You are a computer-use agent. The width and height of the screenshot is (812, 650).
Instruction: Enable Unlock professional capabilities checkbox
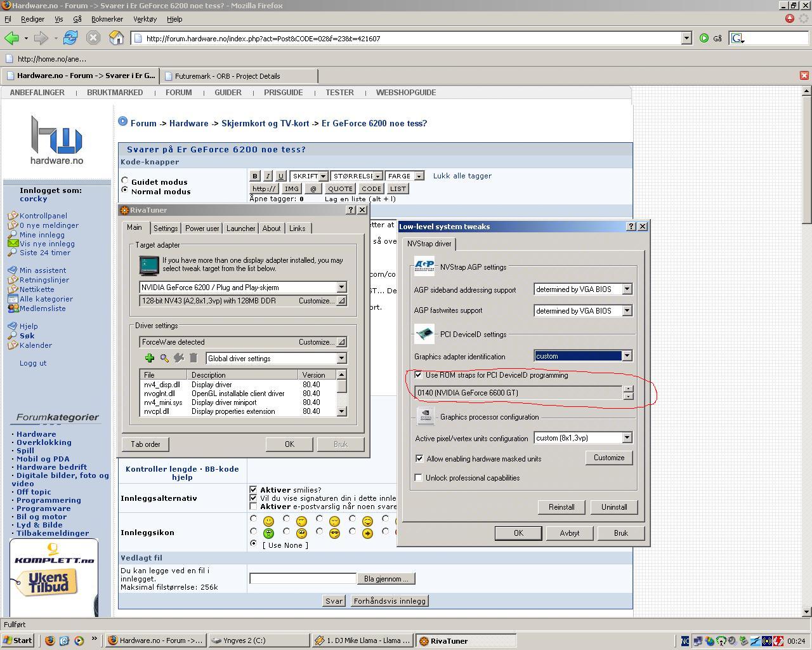pos(419,477)
